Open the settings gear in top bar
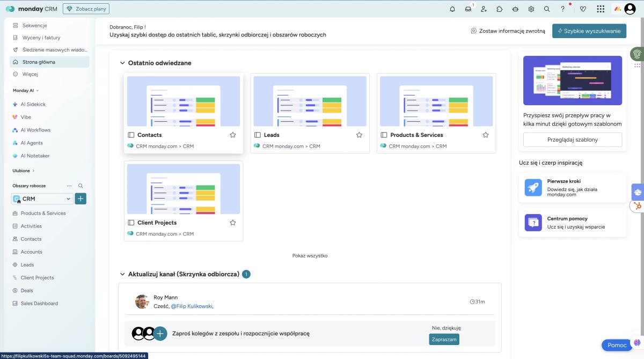Screen dimensions: 644x359 (x=531, y=9)
